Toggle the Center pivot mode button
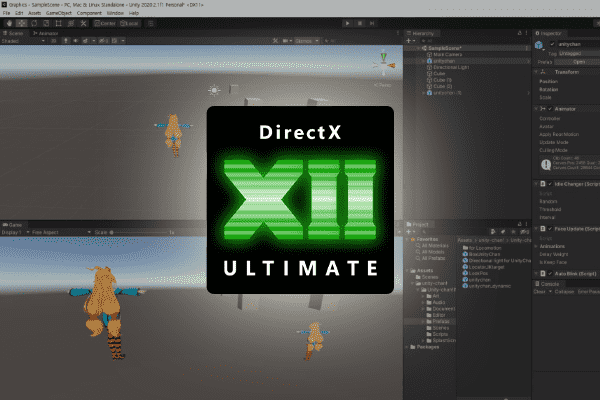This screenshot has width=600, height=400. click(105, 23)
